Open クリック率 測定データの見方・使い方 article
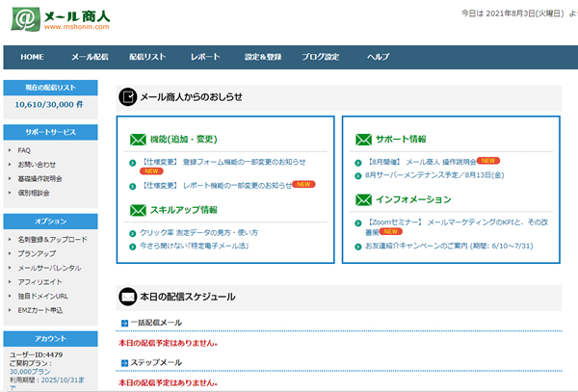This screenshot has width=578, height=392. [198, 233]
